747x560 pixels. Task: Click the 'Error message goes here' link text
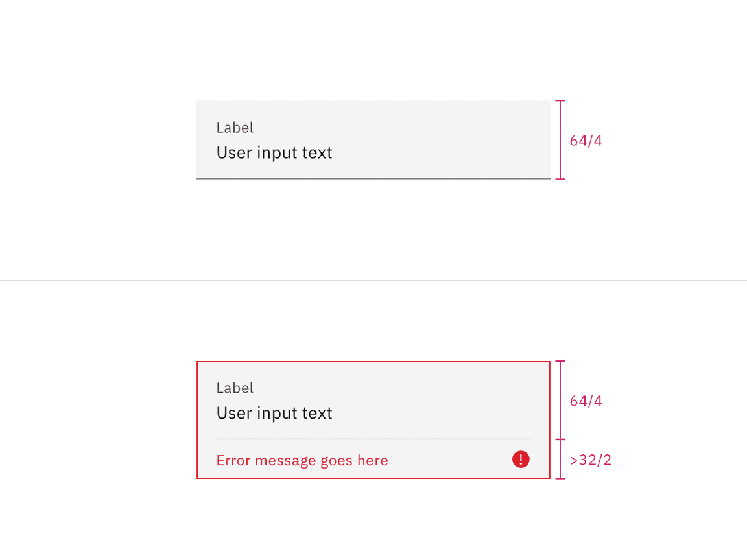[302, 460]
